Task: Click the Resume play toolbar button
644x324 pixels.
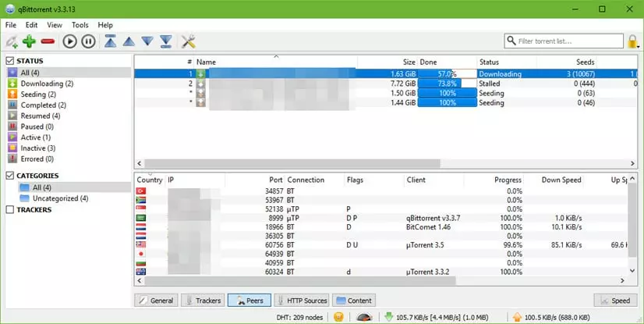Action: [70, 41]
